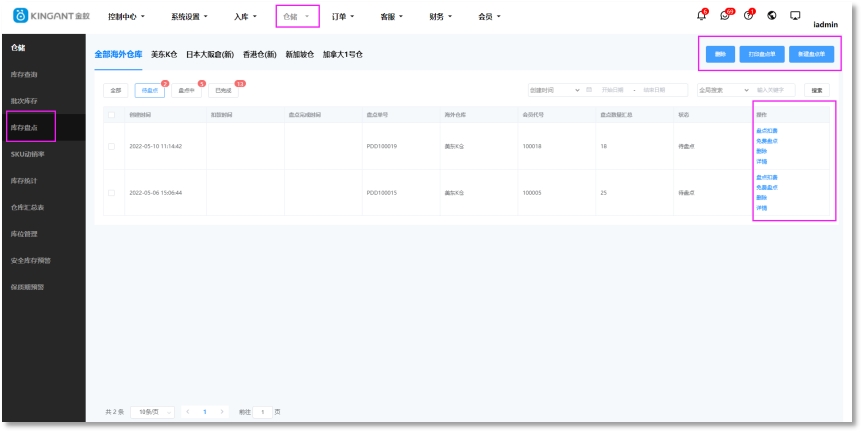Image resolution: width=862 pixels, height=432 pixels.
Task: Go to next page arrow
Action: [222, 411]
